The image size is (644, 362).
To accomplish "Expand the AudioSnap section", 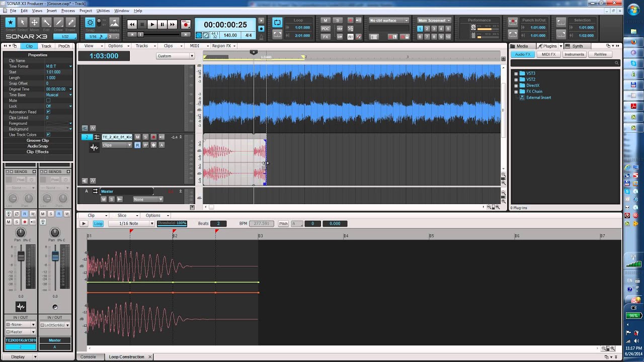I will tap(38, 146).
